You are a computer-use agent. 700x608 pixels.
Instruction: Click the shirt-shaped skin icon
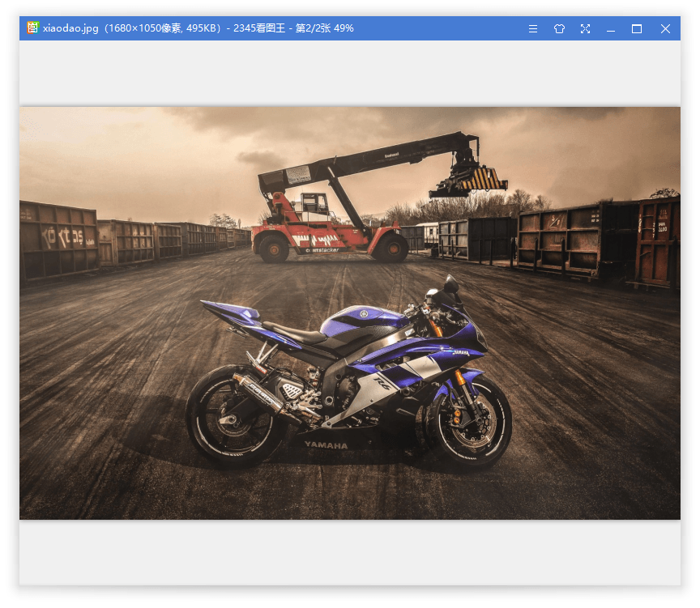click(x=559, y=28)
